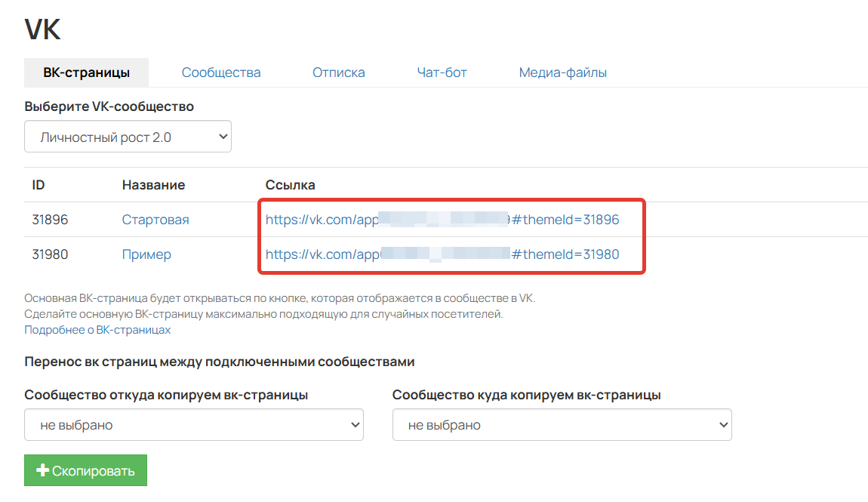Click the plus icon on the Скопировать button

[x=42, y=470]
